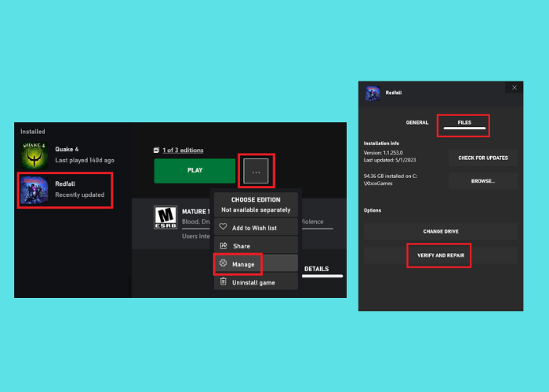Screen dimensions: 549x392
Task: Select Share from the menu
Action: pyautogui.click(x=256, y=245)
